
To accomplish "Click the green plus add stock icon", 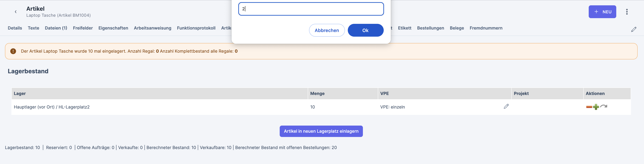I will (x=596, y=107).
